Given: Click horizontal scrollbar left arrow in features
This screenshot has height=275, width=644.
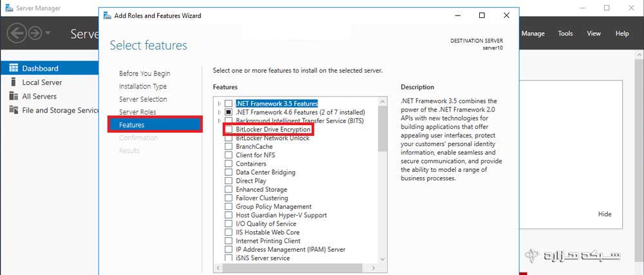Looking at the screenshot, I should point(218,268).
